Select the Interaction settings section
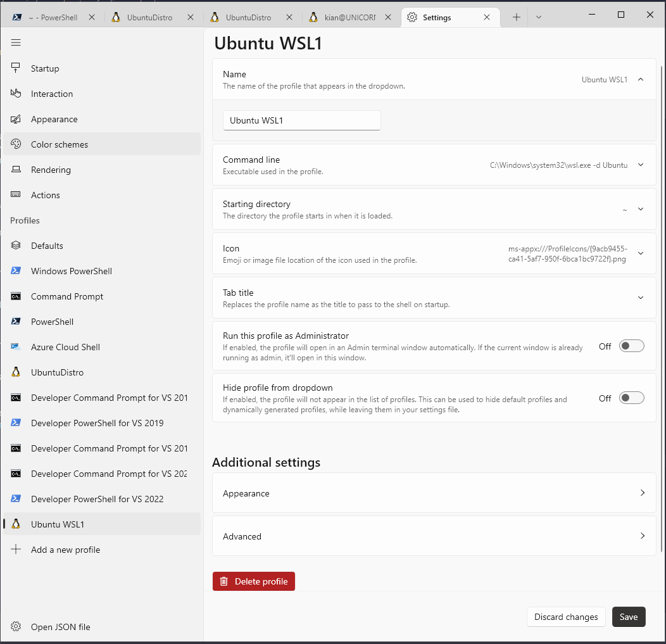 tap(51, 94)
